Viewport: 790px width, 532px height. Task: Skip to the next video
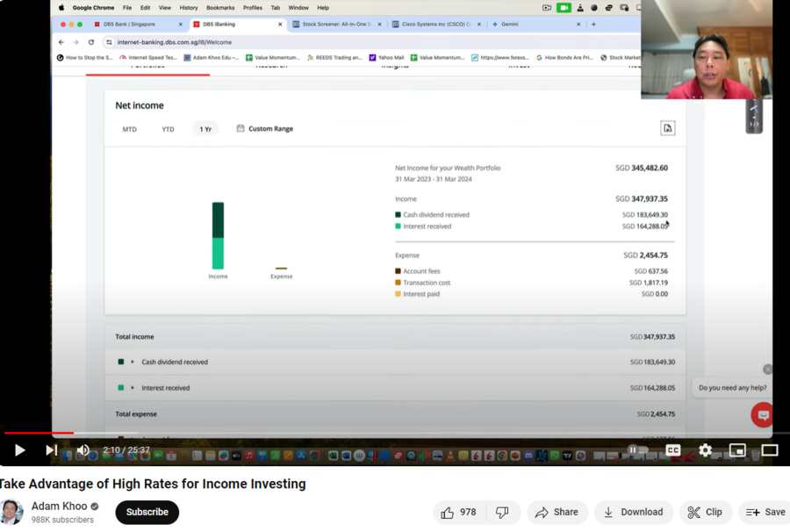[x=52, y=450]
